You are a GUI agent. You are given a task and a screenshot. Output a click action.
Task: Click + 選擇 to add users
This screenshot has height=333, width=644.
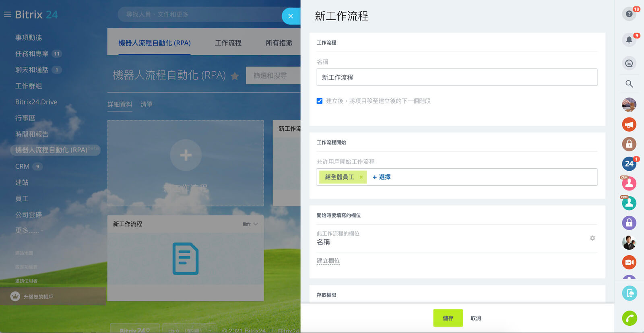point(382,177)
